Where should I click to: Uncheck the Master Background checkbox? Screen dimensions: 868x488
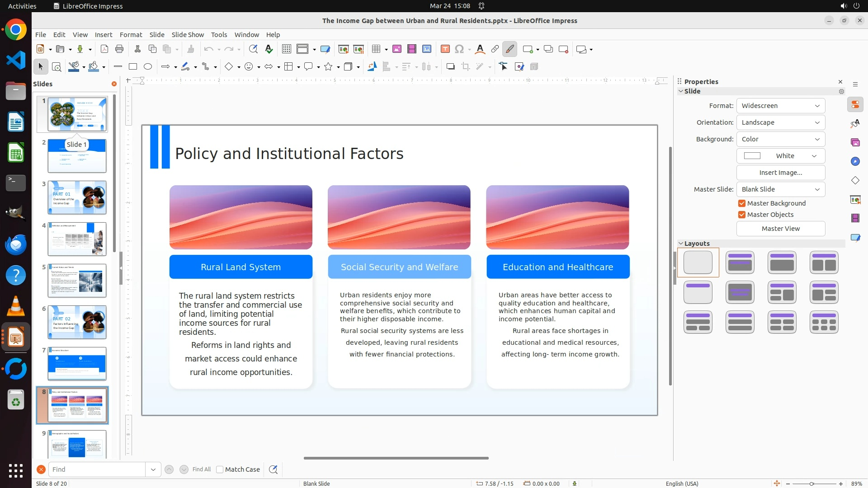tap(742, 203)
